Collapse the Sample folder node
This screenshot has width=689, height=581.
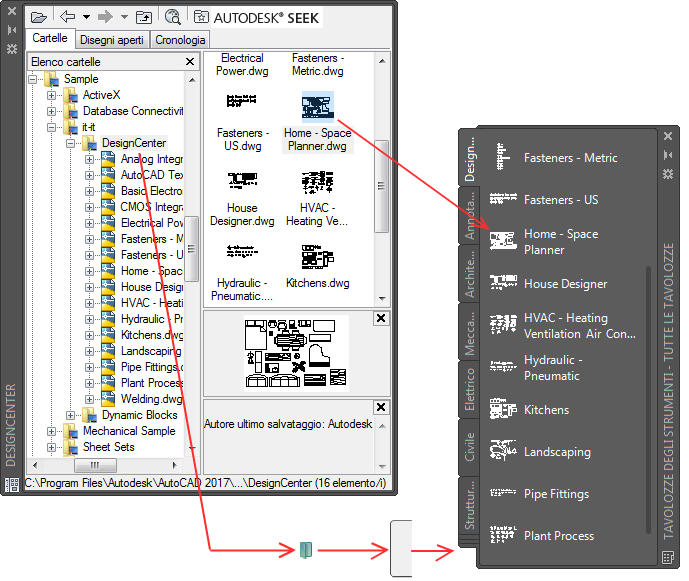[x=33, y=80]
